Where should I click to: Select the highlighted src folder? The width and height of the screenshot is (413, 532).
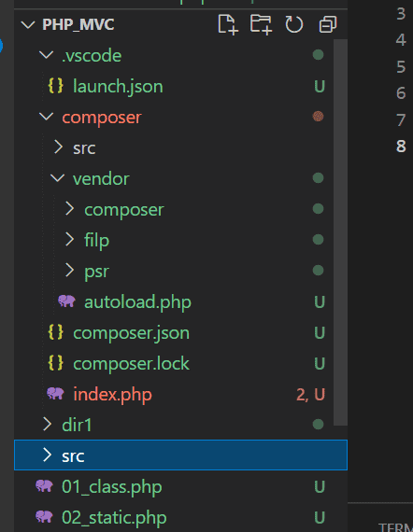click(180, 455)
